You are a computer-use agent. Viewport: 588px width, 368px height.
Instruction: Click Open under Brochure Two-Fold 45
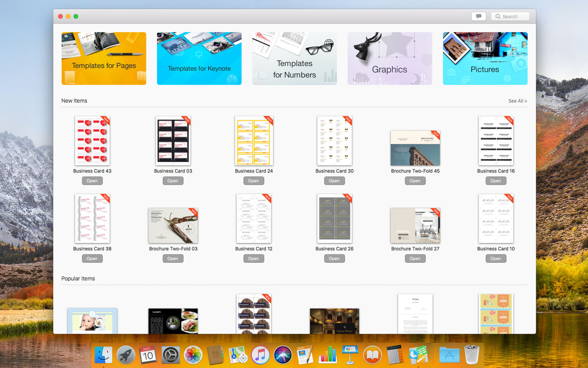415,181
